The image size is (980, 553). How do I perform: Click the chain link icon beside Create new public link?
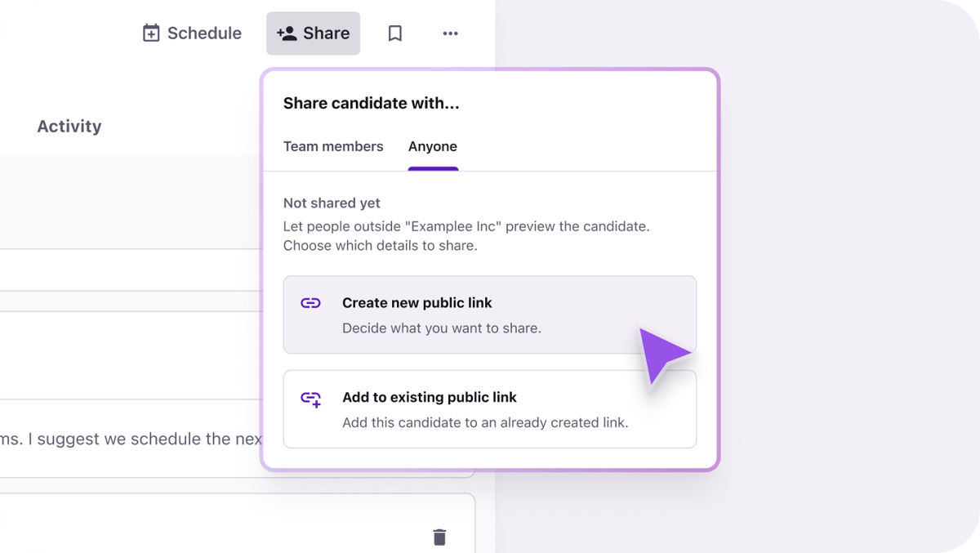click(311, 302)
